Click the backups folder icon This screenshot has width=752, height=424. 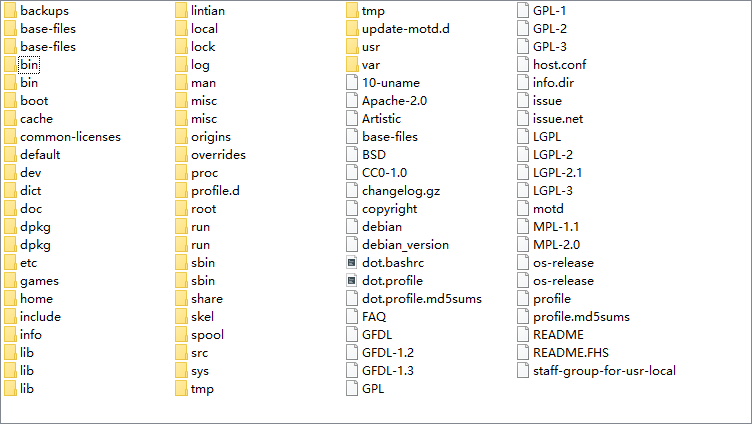tap(10, 11)
